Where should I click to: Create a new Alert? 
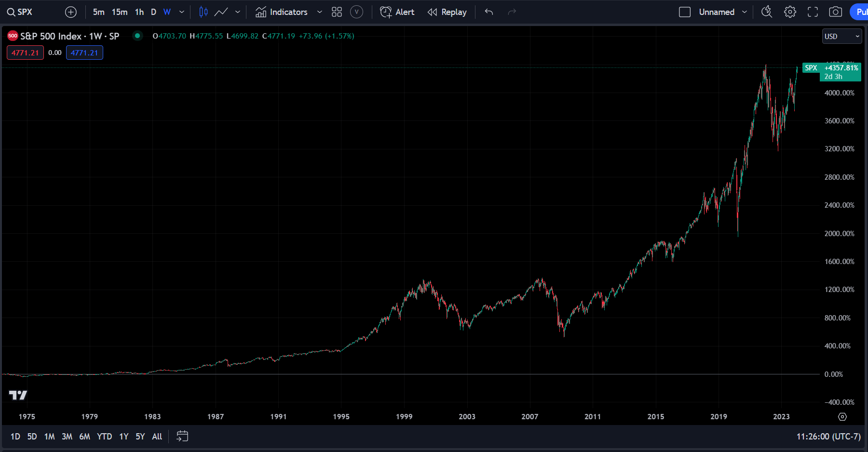(397, 12)
